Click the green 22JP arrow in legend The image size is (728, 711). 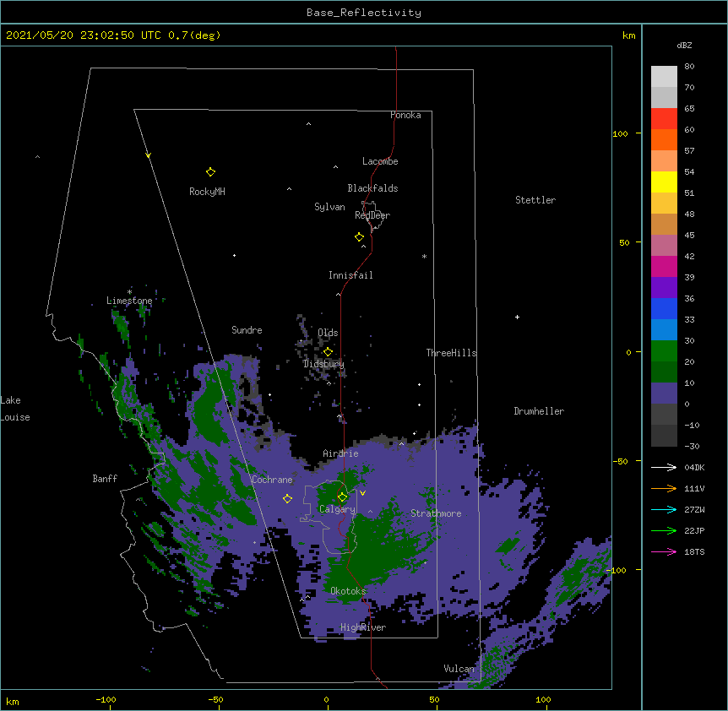[x=664, y=530]
